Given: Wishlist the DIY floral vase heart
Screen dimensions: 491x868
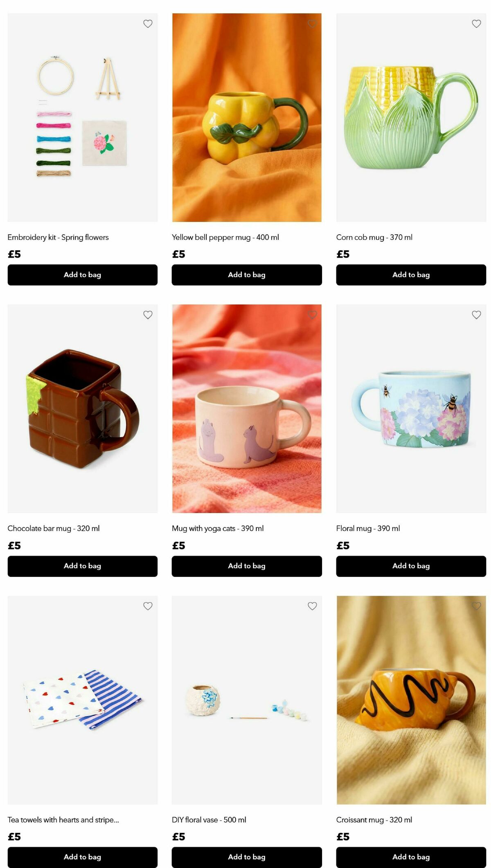Looking at the screenshot, I should coord(312,606).
